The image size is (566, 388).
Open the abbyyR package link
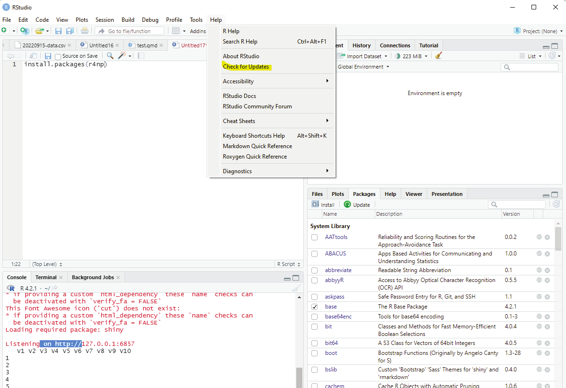click(334, 280)
